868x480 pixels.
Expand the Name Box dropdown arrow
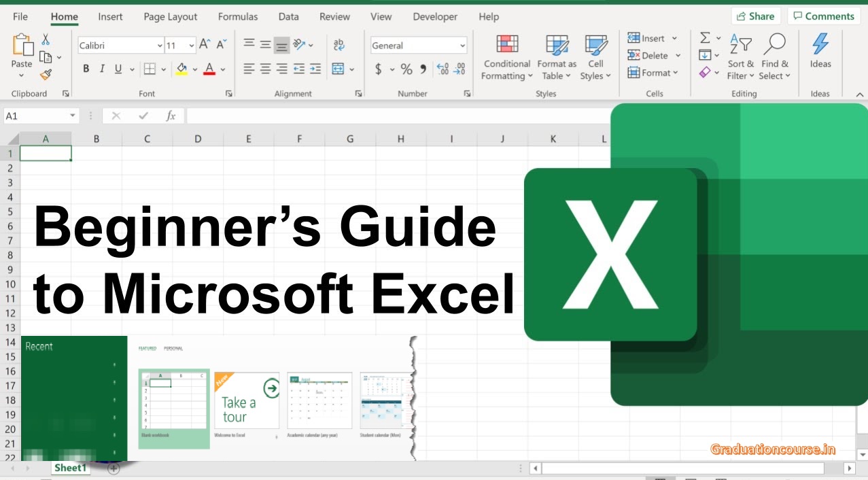(73, 116)
